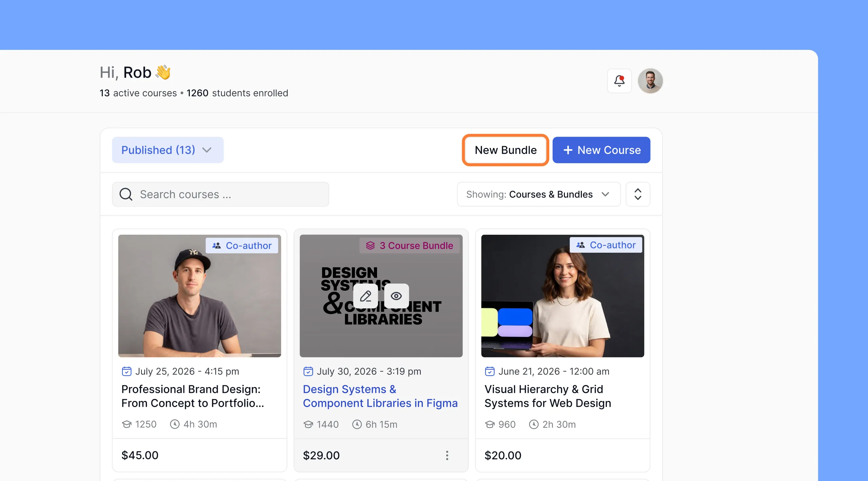Open the Showing: Courses & Bundles dropdown

538,194
